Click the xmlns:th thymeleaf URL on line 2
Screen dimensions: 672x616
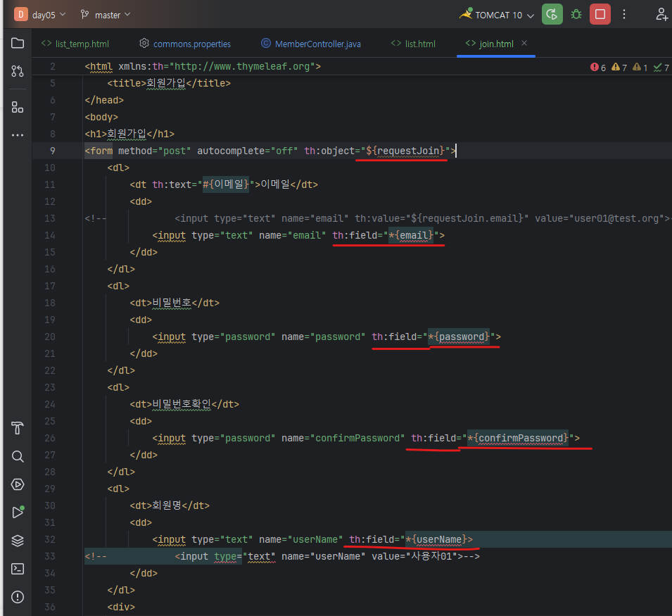[x=242, y=66]
